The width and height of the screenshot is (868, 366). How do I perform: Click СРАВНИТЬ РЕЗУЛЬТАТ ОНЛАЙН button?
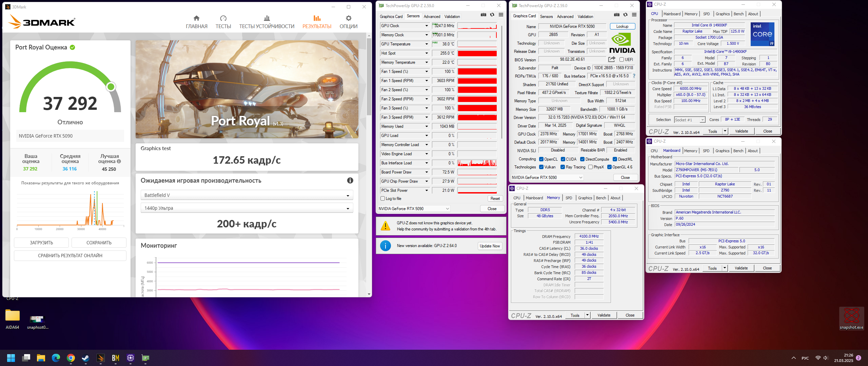(x=70, y=256)
